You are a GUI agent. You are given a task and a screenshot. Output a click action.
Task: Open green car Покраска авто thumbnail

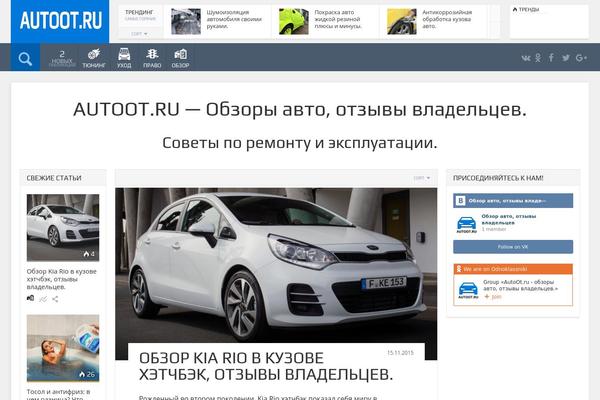coord(293,21)
